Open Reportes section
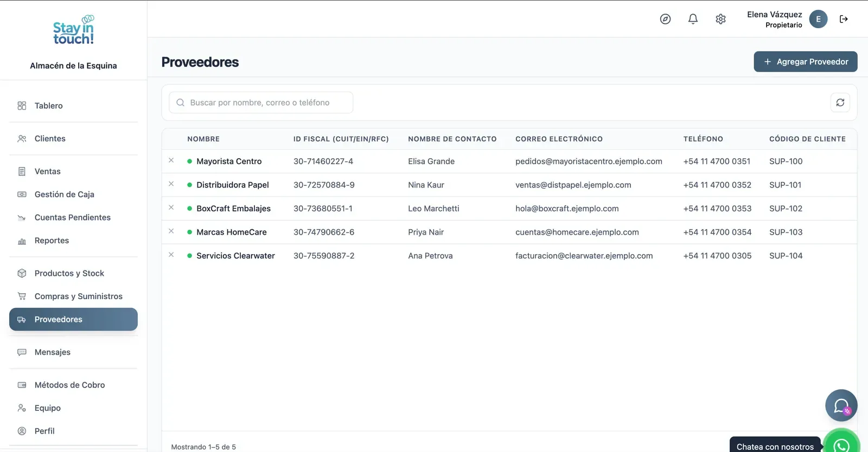This screenshot has height=452, width=868. click(x=73, y=241)
